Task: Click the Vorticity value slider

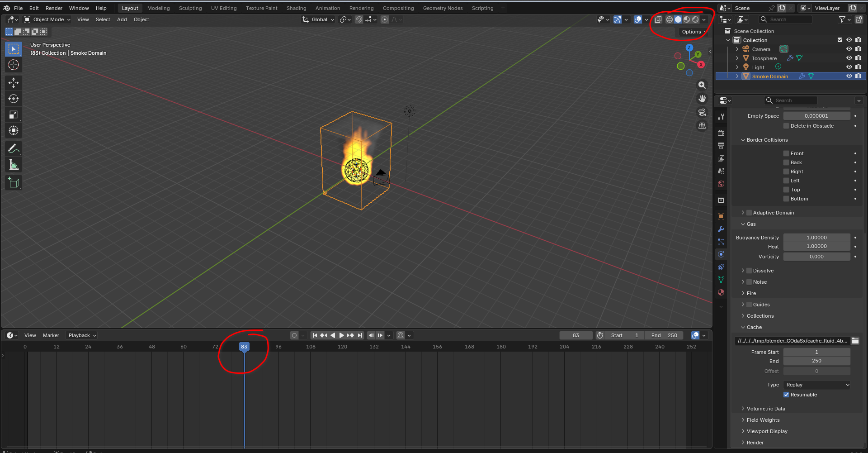Action: 816,257
